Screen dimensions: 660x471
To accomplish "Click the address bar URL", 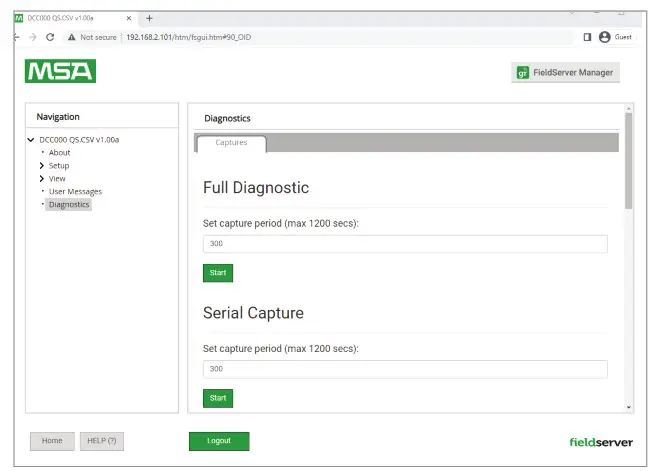I will point(189,37).
